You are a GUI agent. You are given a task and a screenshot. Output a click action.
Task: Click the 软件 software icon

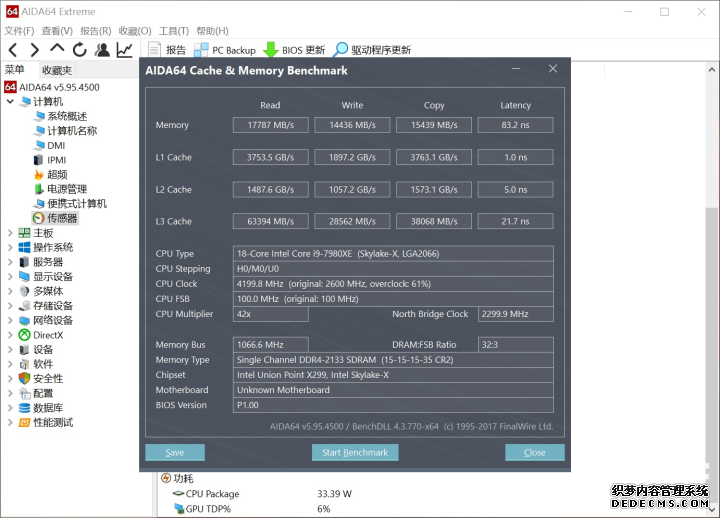[x=24, y=364]
